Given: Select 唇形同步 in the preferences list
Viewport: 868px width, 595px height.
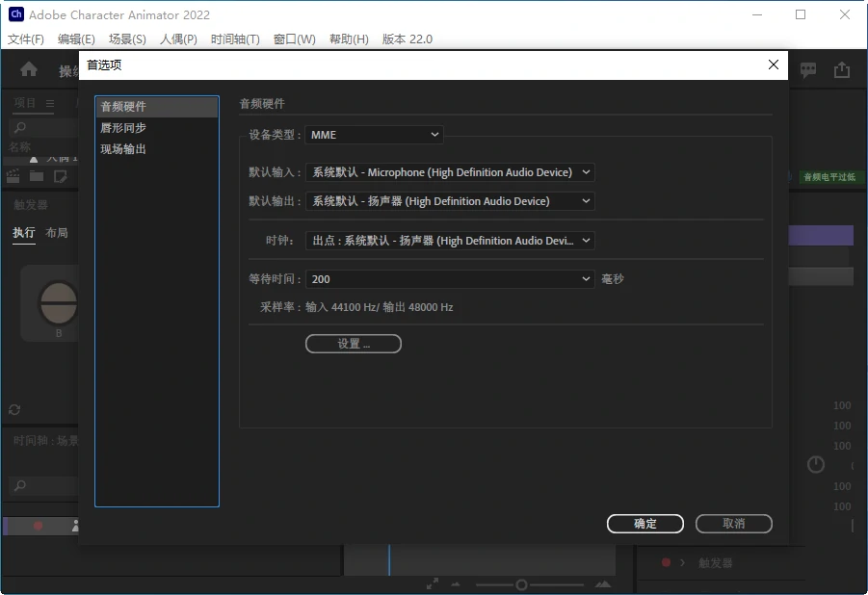Looking at the screenshot, I should tap(123, 128).
